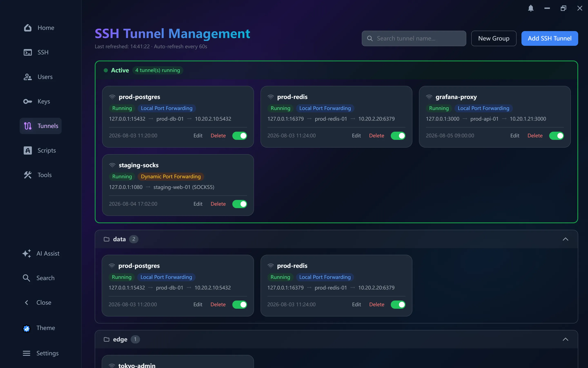Click the Users icon in sidebar
The height and width of the screenshot is (368, 588).
[x=28, y=77]
